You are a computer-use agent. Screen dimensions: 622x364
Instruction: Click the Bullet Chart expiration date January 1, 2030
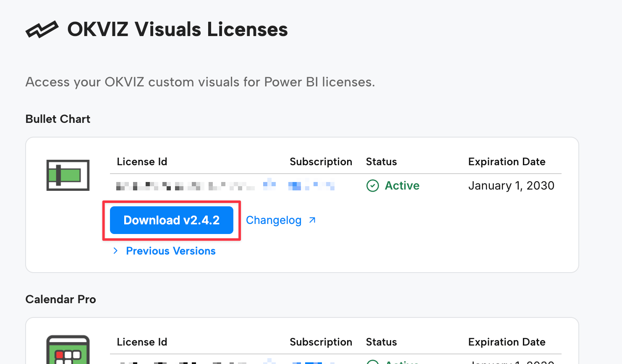pos(511,185)
